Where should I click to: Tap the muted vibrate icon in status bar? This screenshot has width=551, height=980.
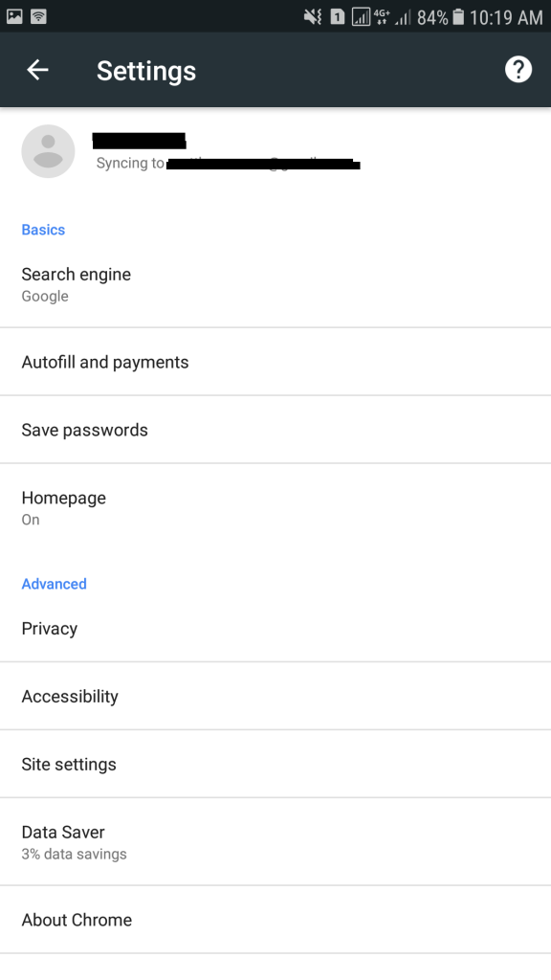313,17
